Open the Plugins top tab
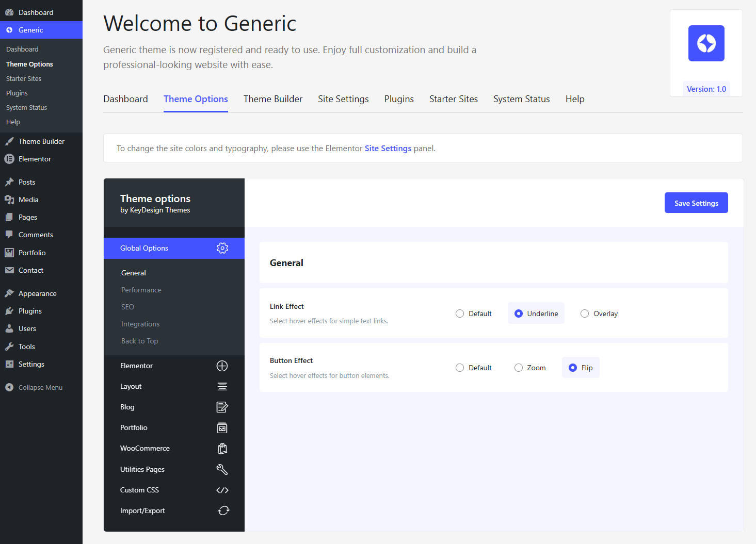 (x=399, y=99)
